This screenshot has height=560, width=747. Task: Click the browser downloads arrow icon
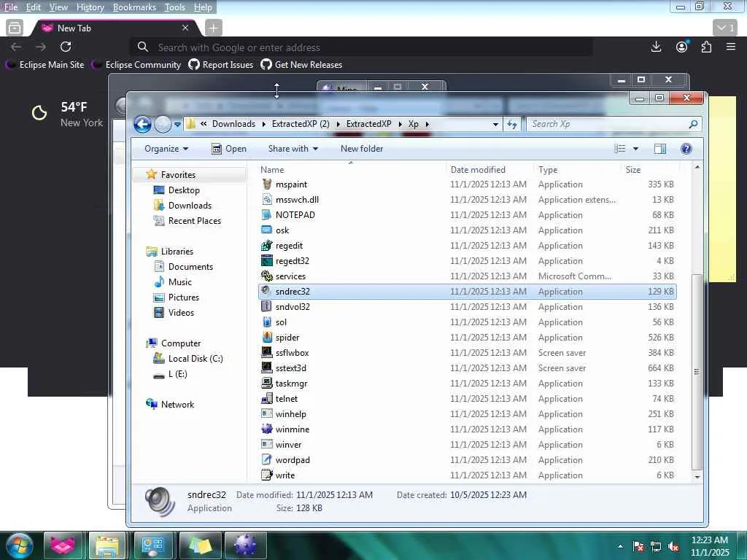[656, 47]
